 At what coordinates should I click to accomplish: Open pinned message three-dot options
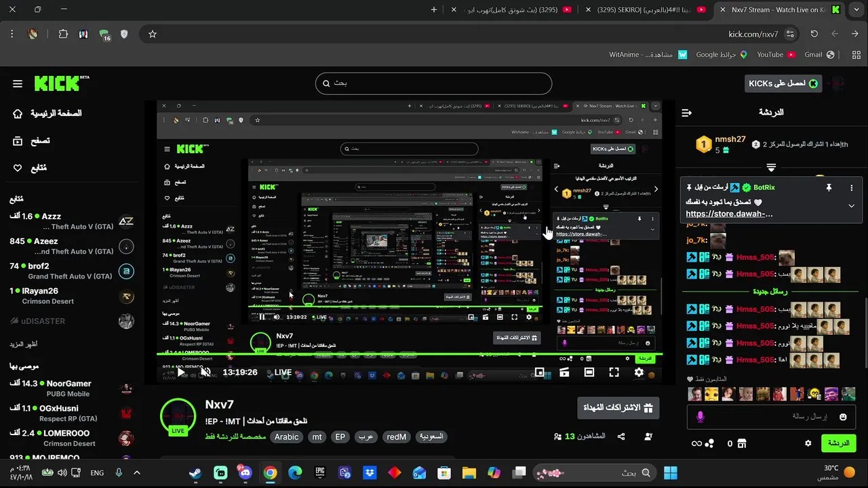pos(852,188)
